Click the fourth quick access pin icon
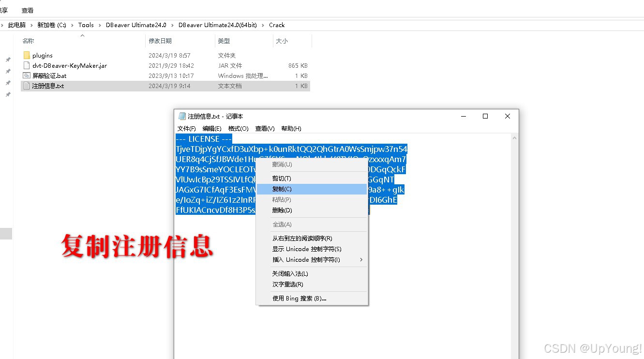Image resolution: width=644 pixels, height=359 pixels. click(x=8, y=94)
